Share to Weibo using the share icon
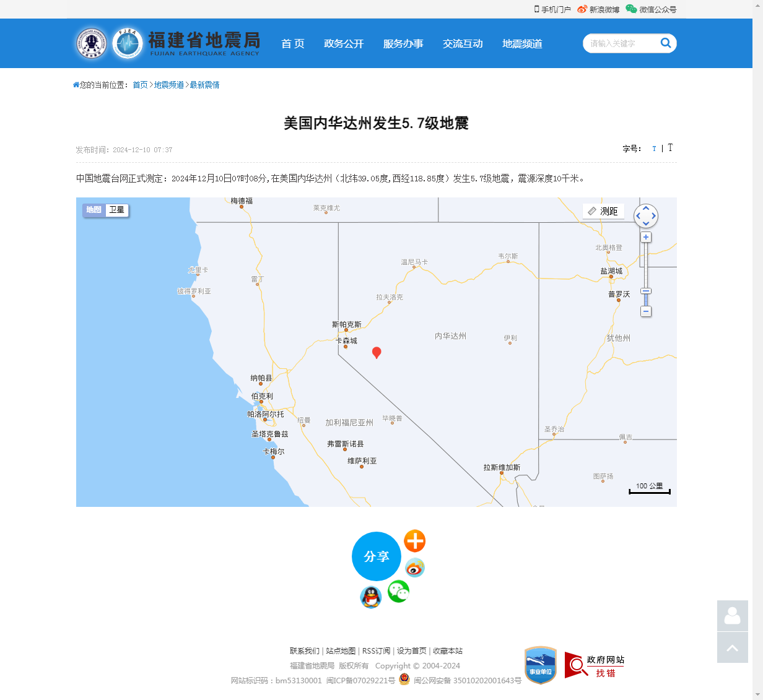Image resolution: width=763 pixels, height=700 pixels. [x=415, y=568]
